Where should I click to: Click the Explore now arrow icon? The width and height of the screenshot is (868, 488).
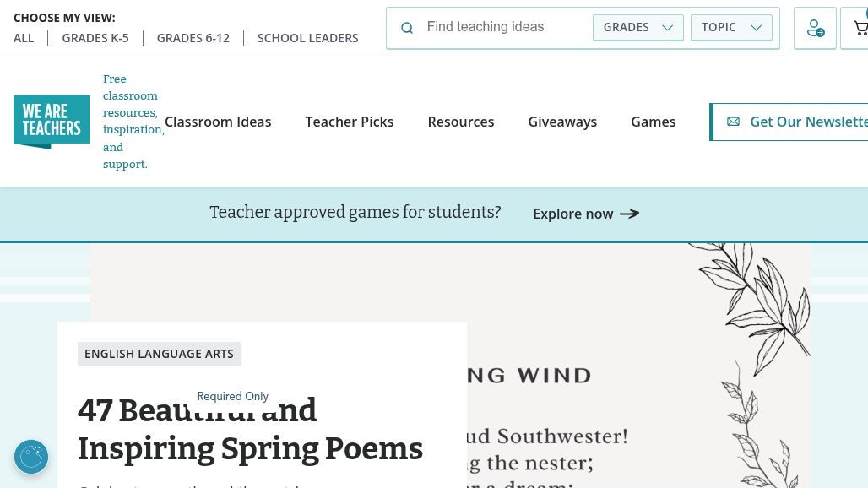[x=629, y=214]
